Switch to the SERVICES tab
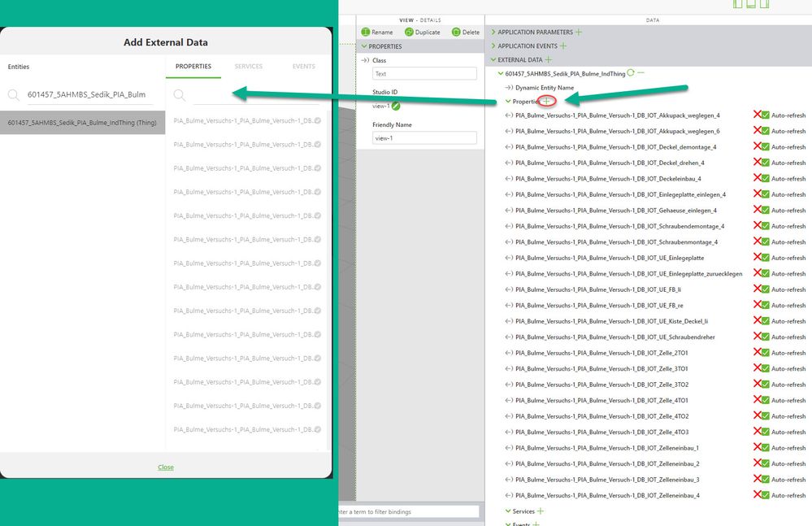 tap(249, 67)
